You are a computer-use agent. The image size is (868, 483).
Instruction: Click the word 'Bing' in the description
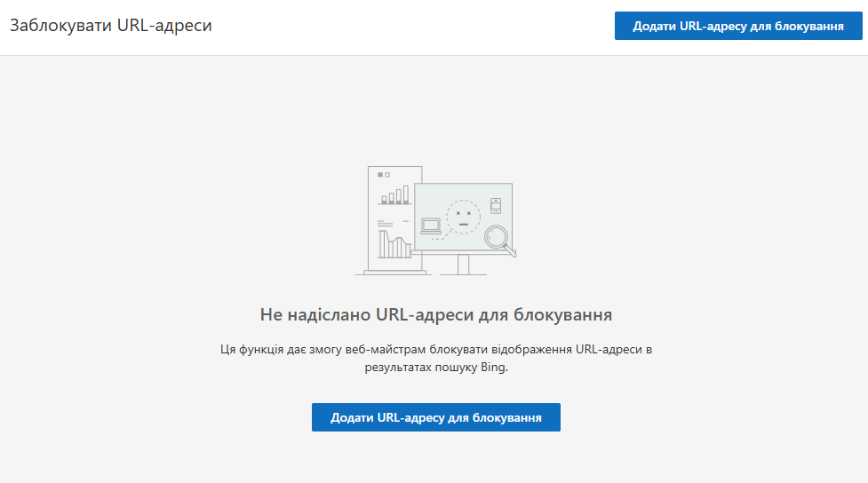[492, 368]
